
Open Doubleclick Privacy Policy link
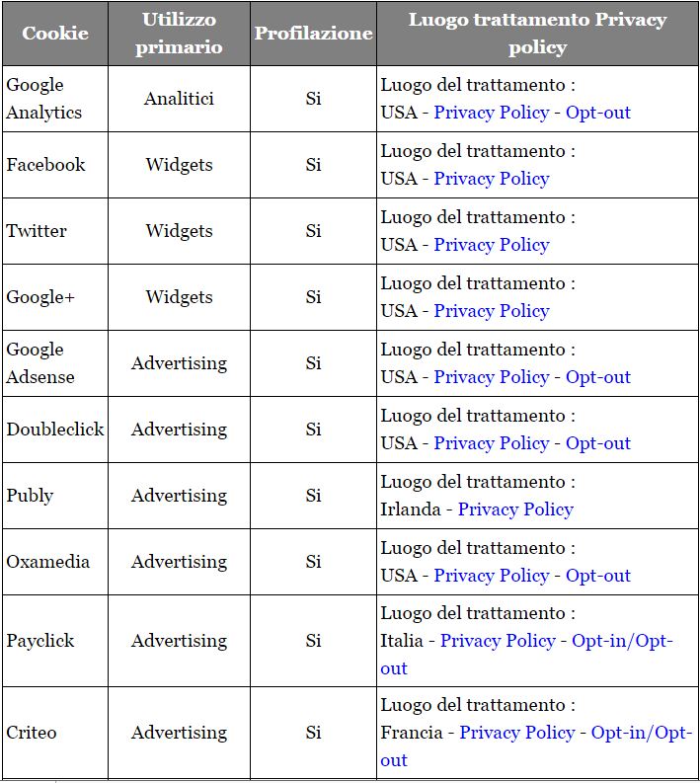coord(492,443)
